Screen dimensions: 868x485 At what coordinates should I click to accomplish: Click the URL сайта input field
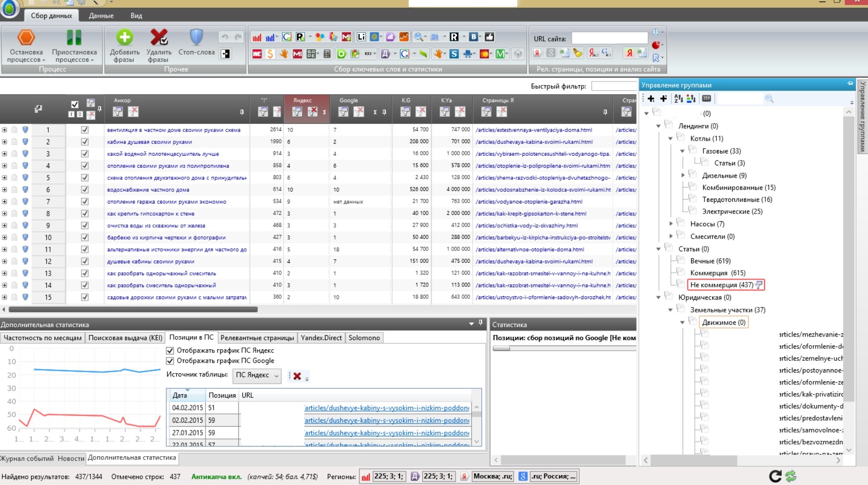[610, 38]
